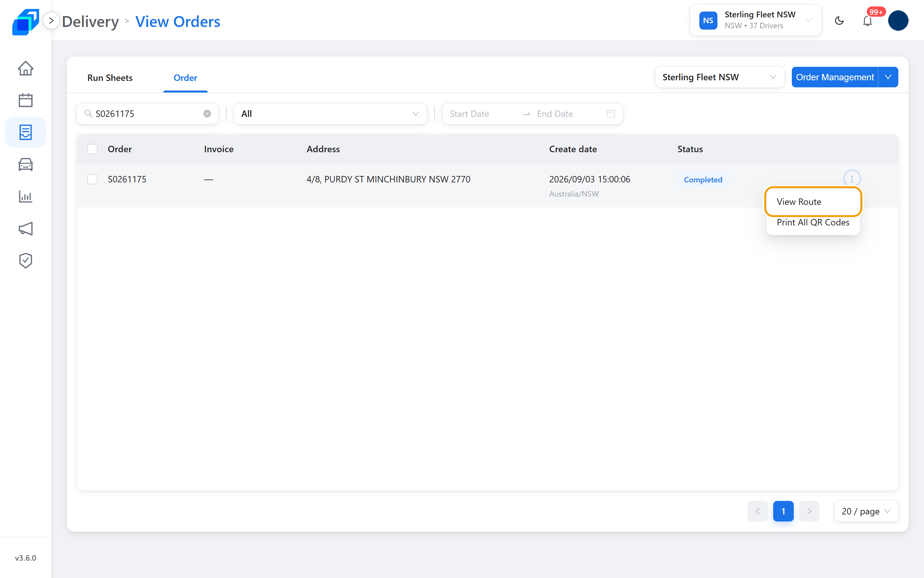This screenshot has width=924, height=578.
Task: Clear the S0261175 search text
Action: pyautogui.click(x=207, y=114)
